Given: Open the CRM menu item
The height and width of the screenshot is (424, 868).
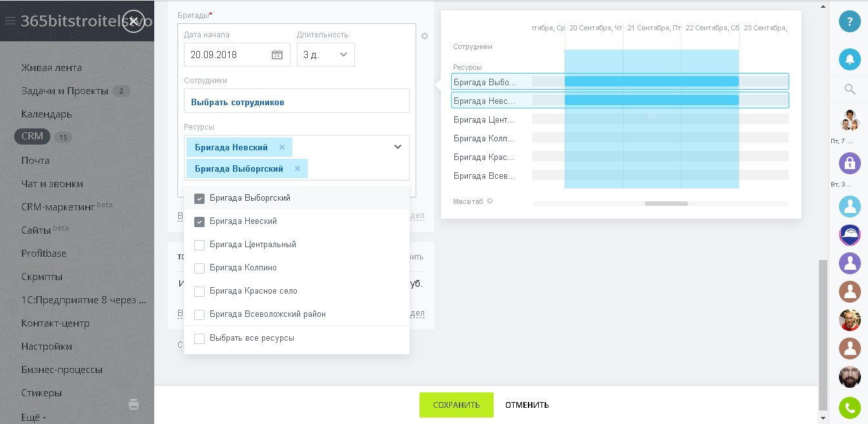Looking at the screenshot, I should (32, 136).
